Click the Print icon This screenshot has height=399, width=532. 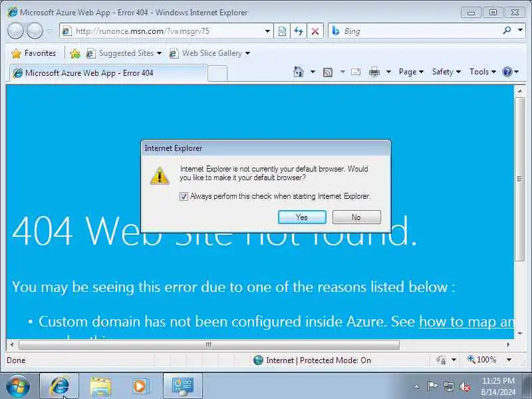coord(374,72)
